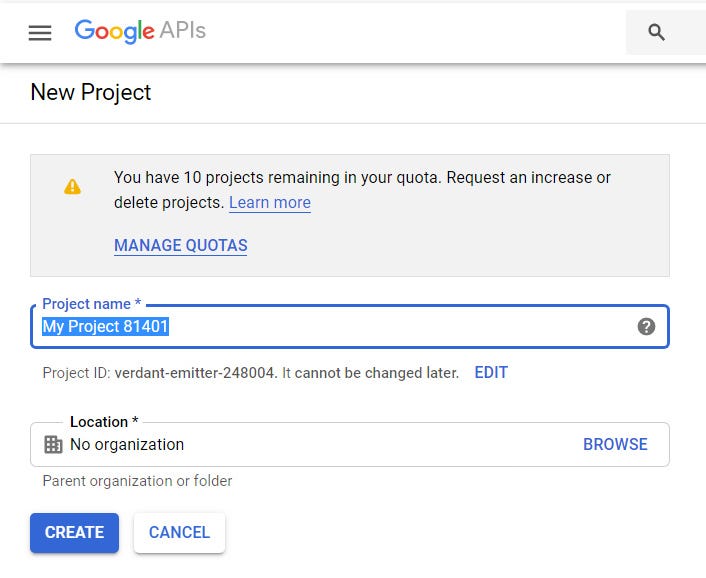Click the New Project page heading
This screenshot has height=578, width=706.
pyautogui.click(x=91, y=92)
